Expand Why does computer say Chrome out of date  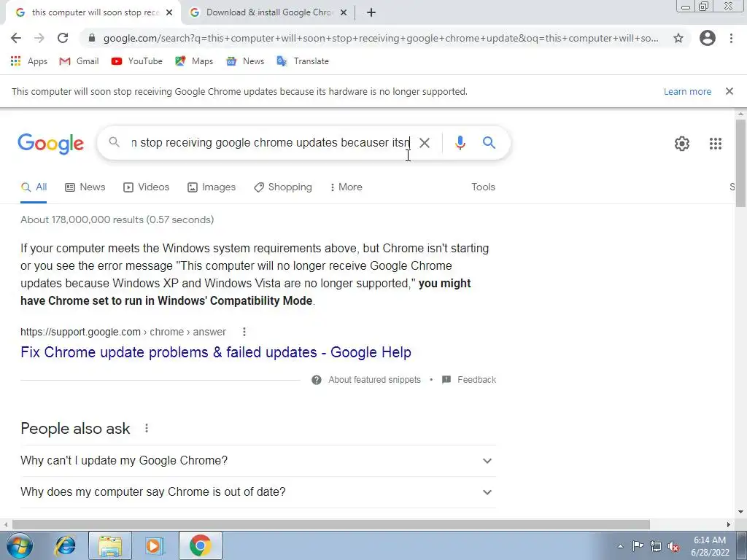click(258, 492)
